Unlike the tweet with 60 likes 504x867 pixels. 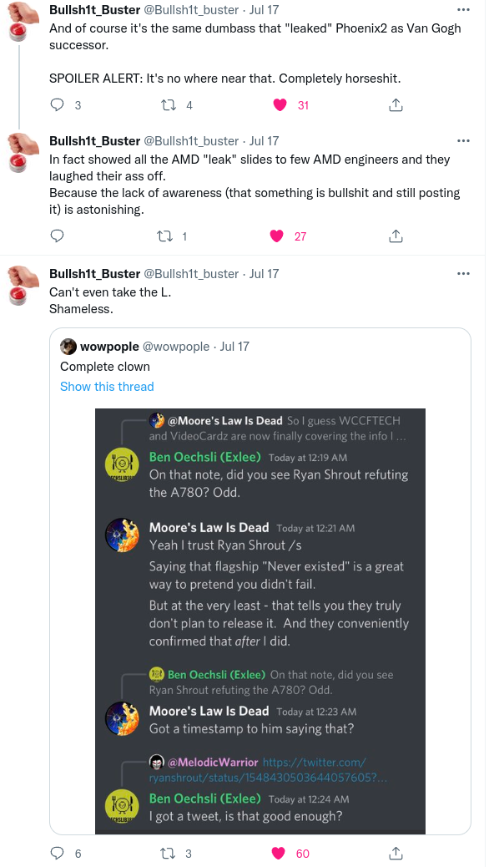280,854
